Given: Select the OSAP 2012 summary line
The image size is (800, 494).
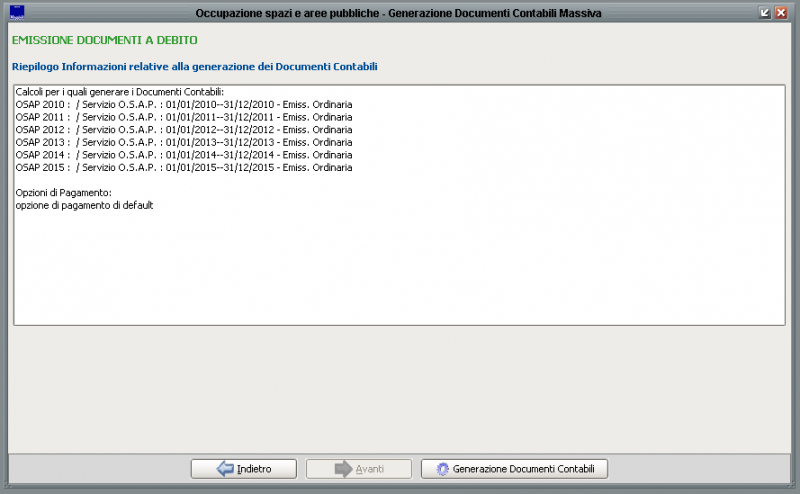Looking at the screenshot, I should pyautogui.click(x=184, y=130).
